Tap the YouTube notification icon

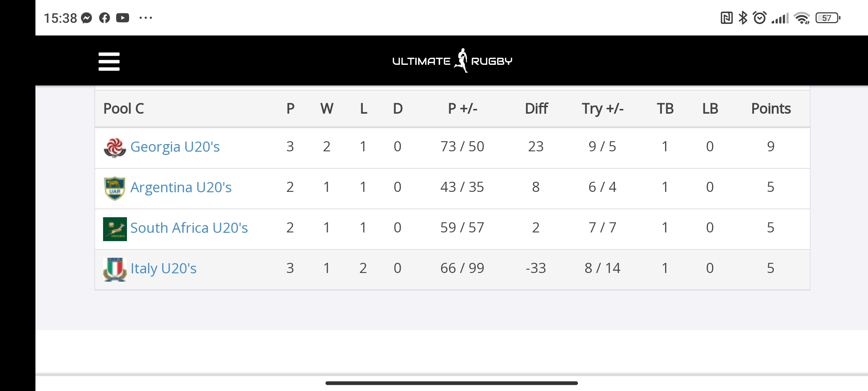pyautogui.click(x=123, y=18)
